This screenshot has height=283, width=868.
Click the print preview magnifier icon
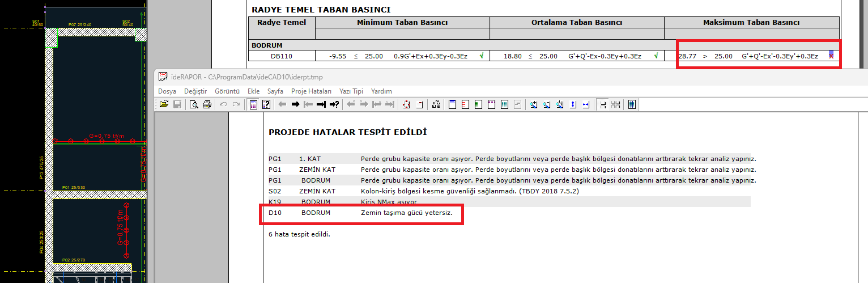click(x=194, y=104)
